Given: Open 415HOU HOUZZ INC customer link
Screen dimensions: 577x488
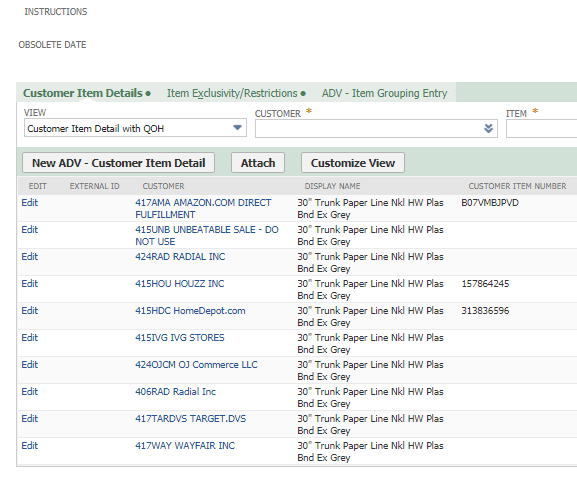Looking at the screenshot, I should [x=180, y=283].
